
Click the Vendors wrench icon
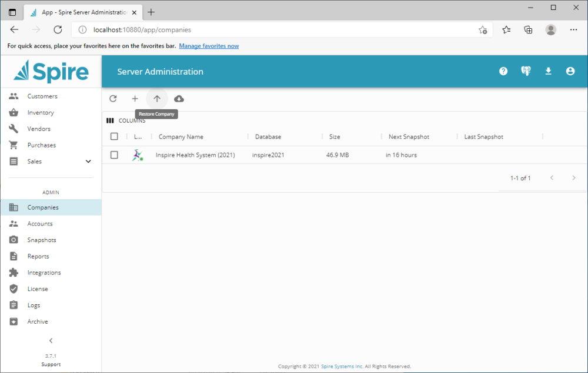click(14, 129)
